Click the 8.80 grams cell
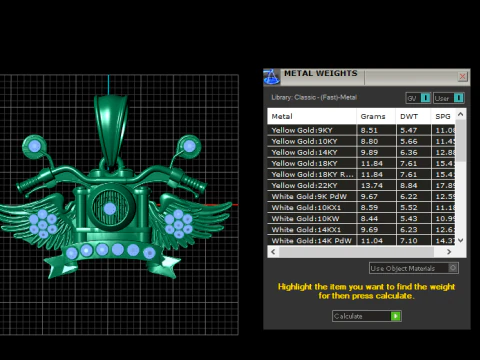Image resolution: width=480 pixels, height=360 pixels. coord(376,141)
